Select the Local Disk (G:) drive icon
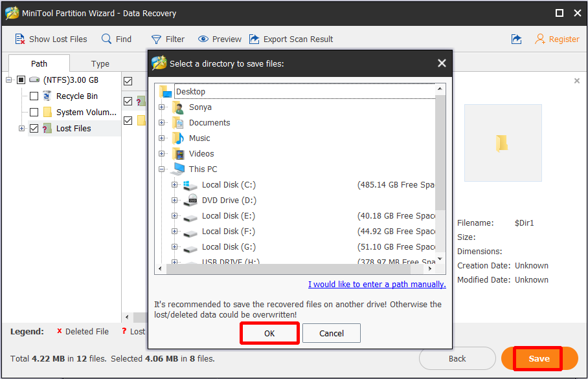 [x=190, y=248]
